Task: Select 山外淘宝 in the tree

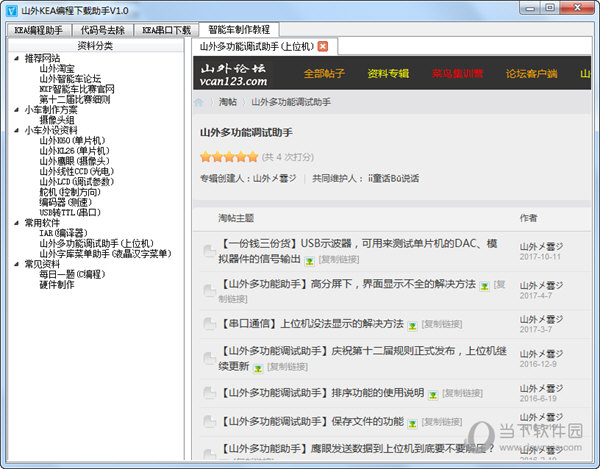Action: (x=57, y=69)
